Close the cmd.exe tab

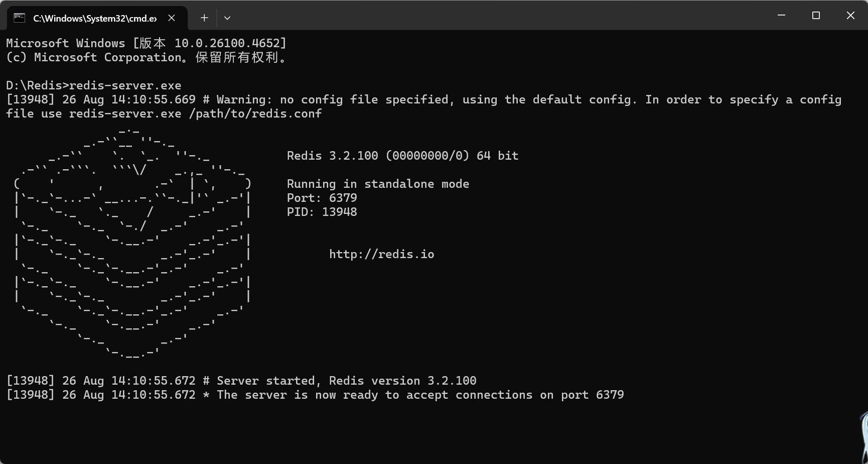click(x=172, y=18)
